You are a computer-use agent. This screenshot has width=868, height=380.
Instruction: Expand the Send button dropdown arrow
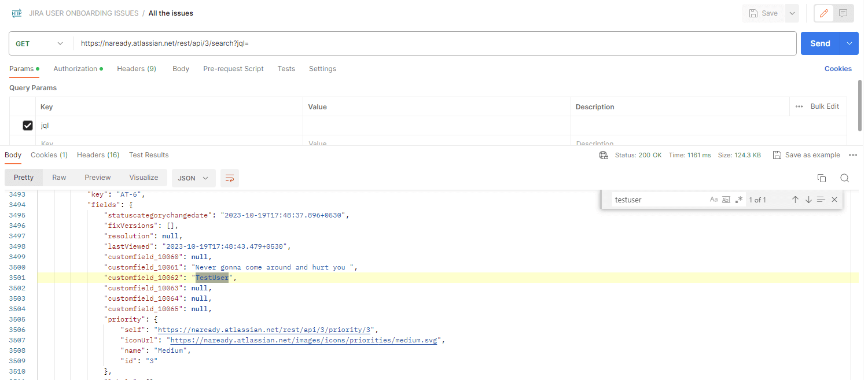pyautogui.click(x=848, y=43)
